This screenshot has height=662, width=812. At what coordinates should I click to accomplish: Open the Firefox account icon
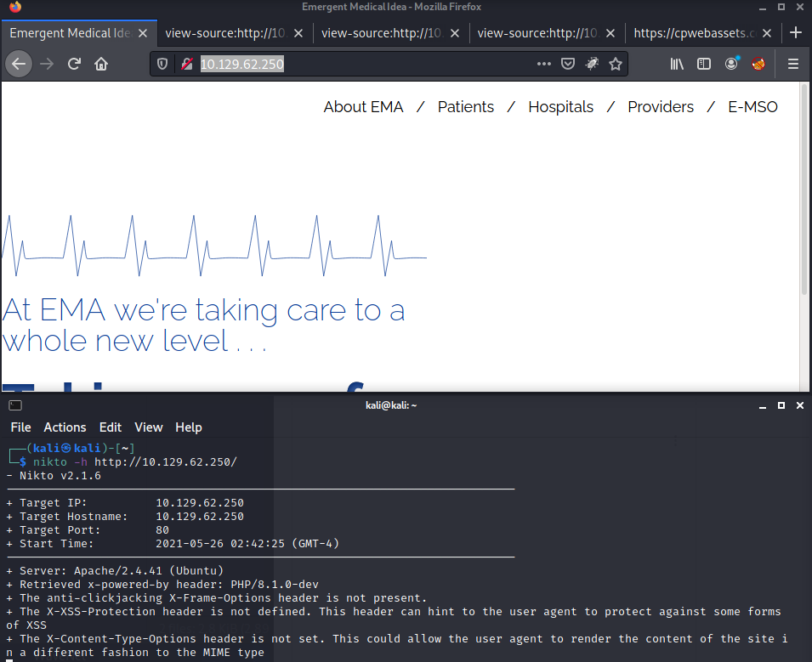pyautogui.click(x=731, y=64)
